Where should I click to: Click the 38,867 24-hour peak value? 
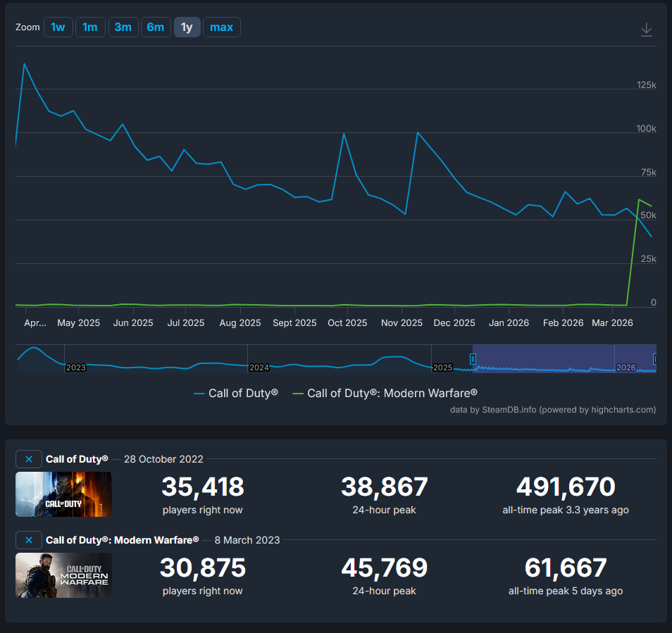(x=385, y=487)
